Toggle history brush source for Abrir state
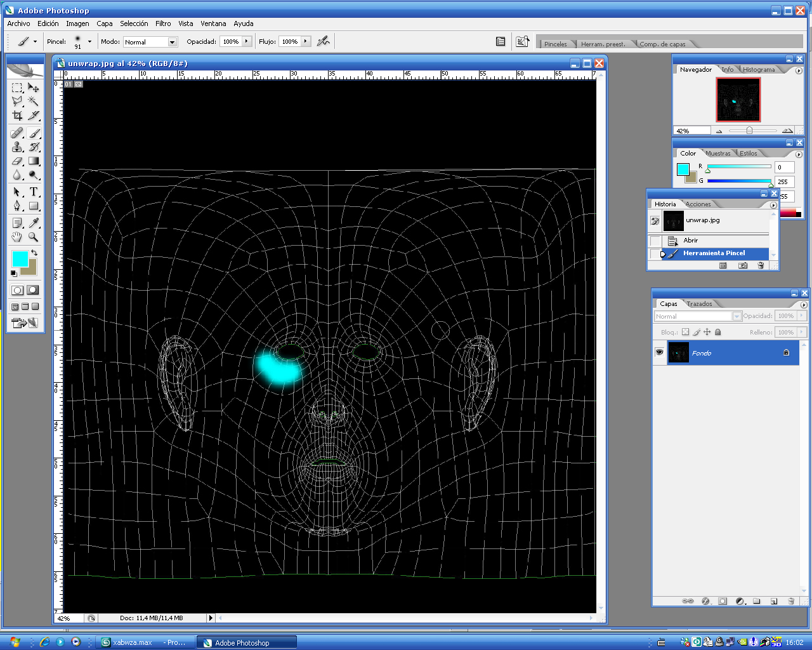This screenshot has width=812, height=650. tap(655, 241)
